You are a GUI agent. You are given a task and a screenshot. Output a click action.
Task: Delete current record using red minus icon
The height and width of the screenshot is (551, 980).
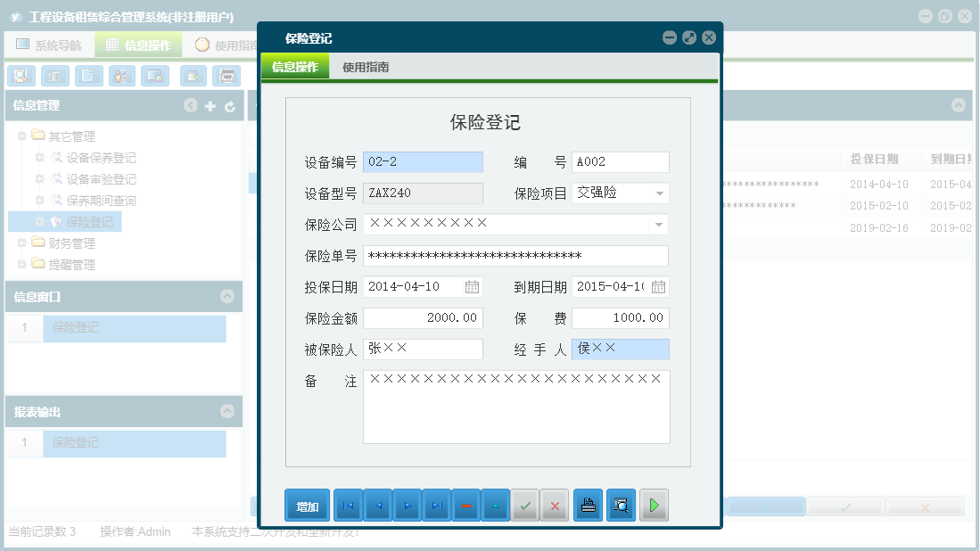coord(465,505)
